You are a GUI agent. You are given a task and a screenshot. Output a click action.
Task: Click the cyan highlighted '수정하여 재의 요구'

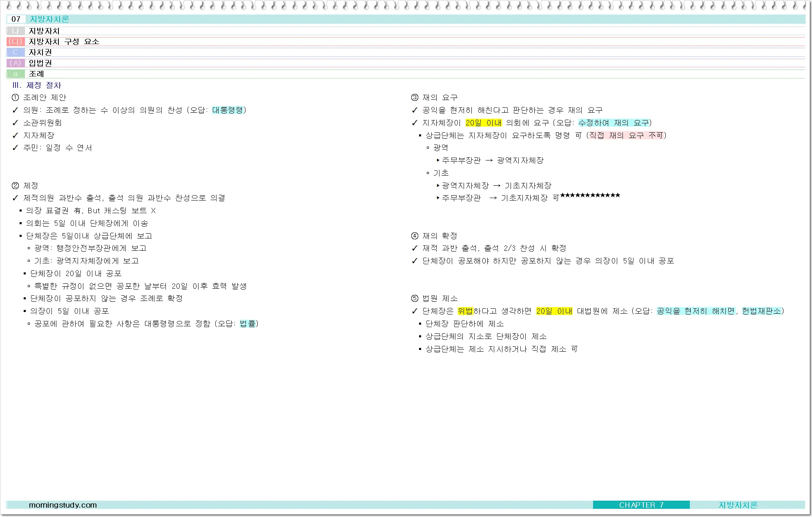coord(613,123)
